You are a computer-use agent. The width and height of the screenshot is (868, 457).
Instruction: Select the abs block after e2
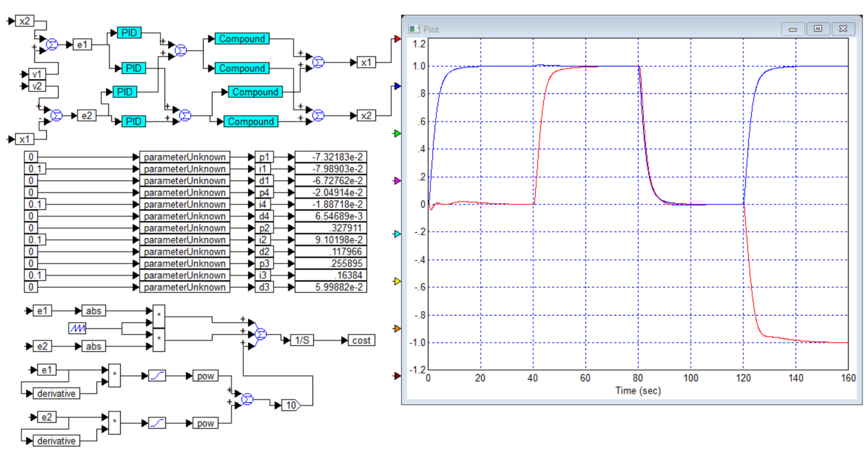pos(93,346)
